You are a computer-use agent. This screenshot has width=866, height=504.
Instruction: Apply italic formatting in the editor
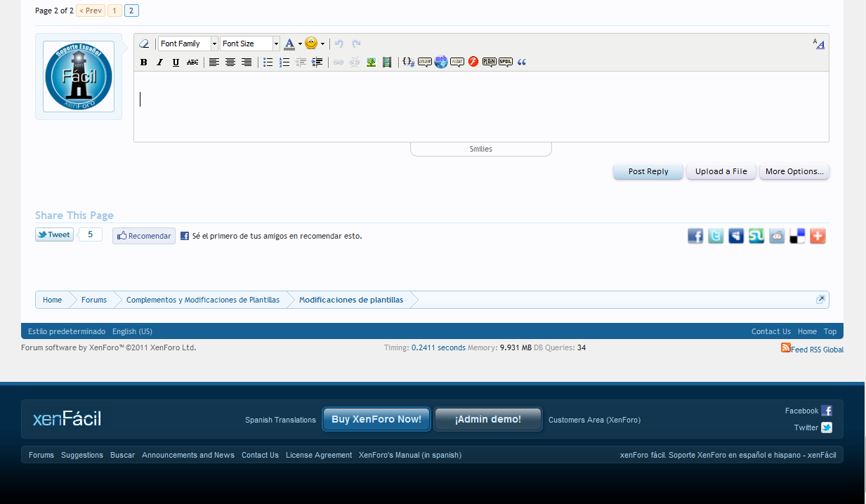[x=159, y=62]
